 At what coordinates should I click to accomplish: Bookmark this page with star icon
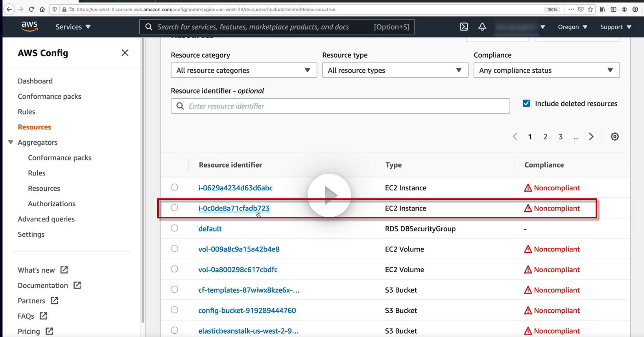tap(590, 9)
